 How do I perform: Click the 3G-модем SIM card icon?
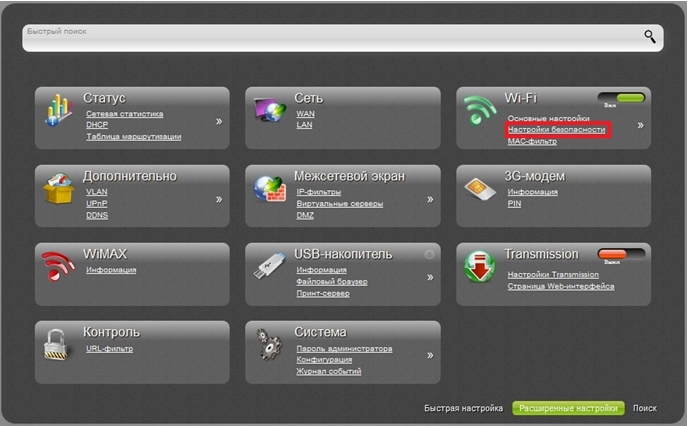click(x=481, y=188)
